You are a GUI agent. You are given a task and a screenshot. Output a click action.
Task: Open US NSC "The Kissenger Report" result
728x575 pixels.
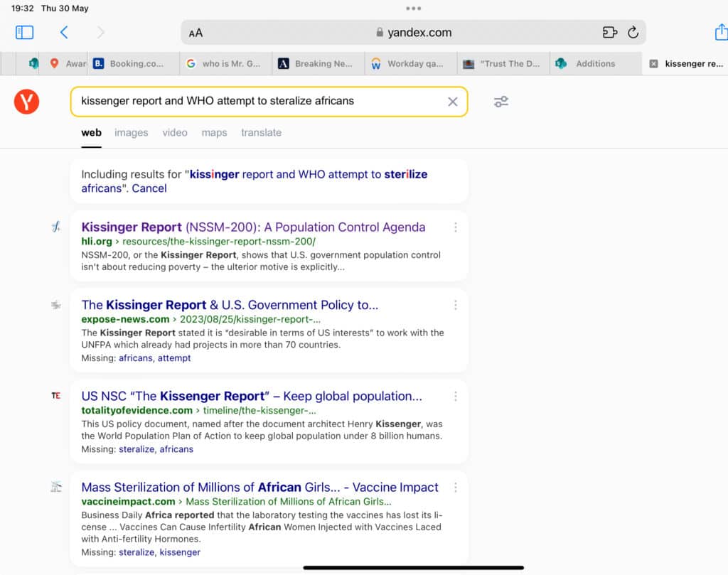(252, 396)
